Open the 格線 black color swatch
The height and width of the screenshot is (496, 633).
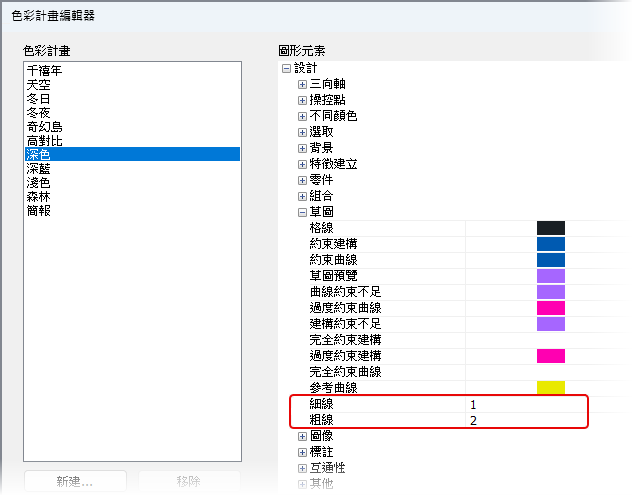(551, 228)
